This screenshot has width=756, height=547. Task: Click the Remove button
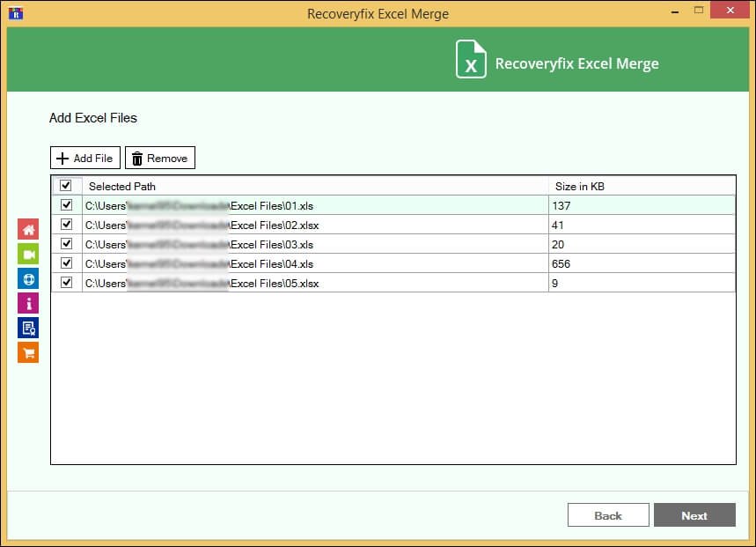coord(160,158)
